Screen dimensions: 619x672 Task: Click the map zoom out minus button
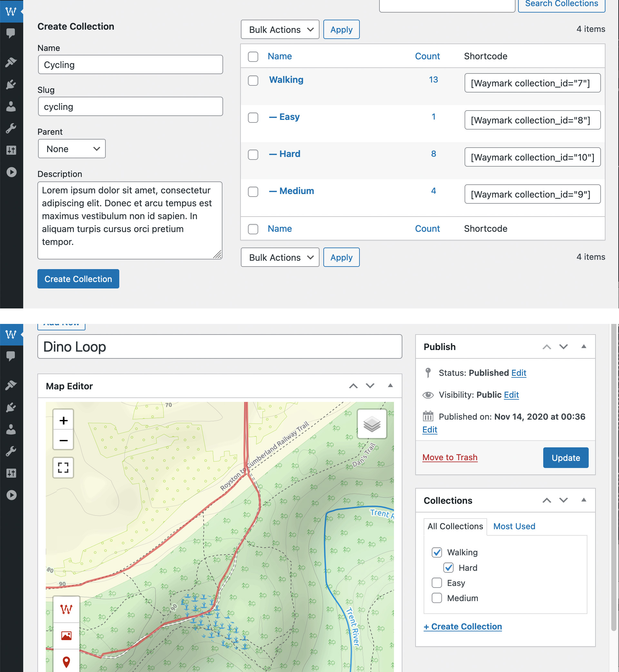pyautogui.click(x=63, y=440)
